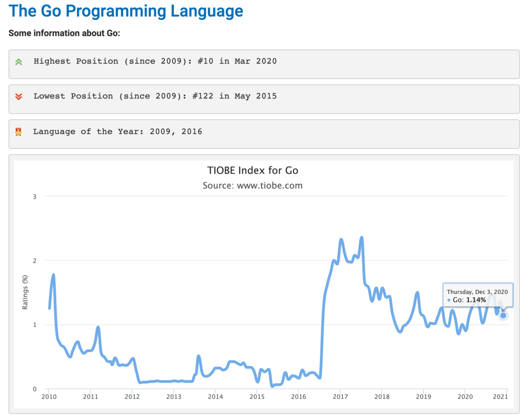
Task: Click the highlighted Dec 3, 2020 data point
Action: click(x=503, y=315)
